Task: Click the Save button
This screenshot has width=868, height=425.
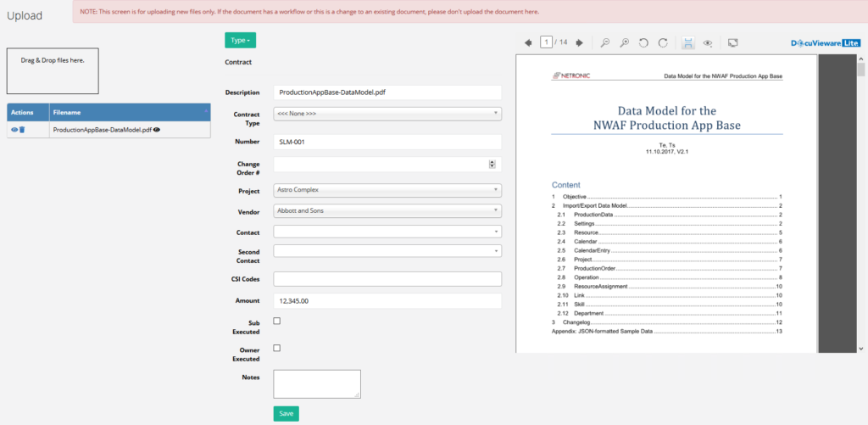Action: point(287,414)
